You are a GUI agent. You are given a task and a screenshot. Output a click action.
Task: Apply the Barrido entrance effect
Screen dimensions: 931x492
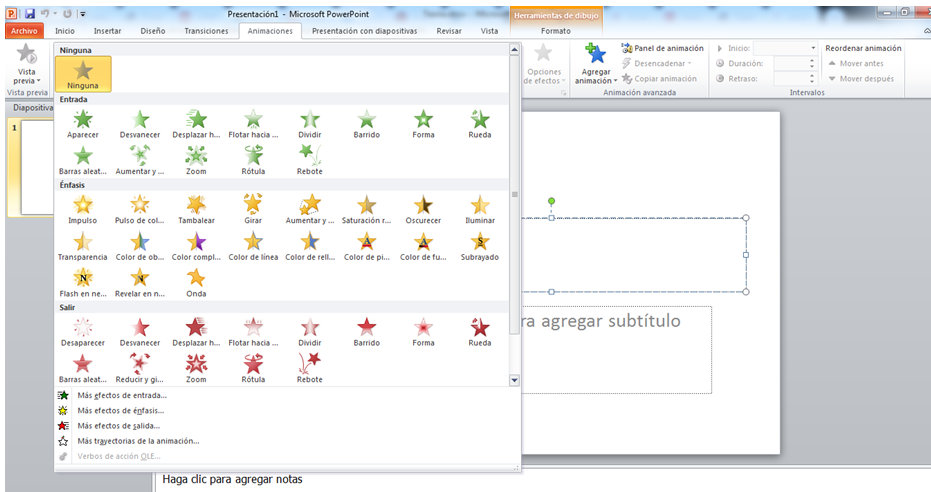point(366,124)
